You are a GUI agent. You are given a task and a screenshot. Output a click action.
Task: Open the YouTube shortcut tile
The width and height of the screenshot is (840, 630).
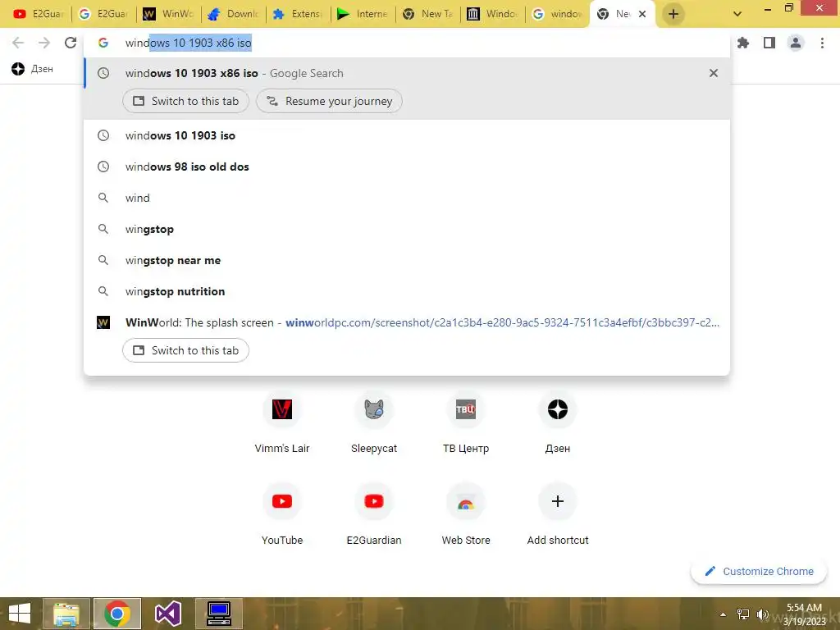point(282,514)
